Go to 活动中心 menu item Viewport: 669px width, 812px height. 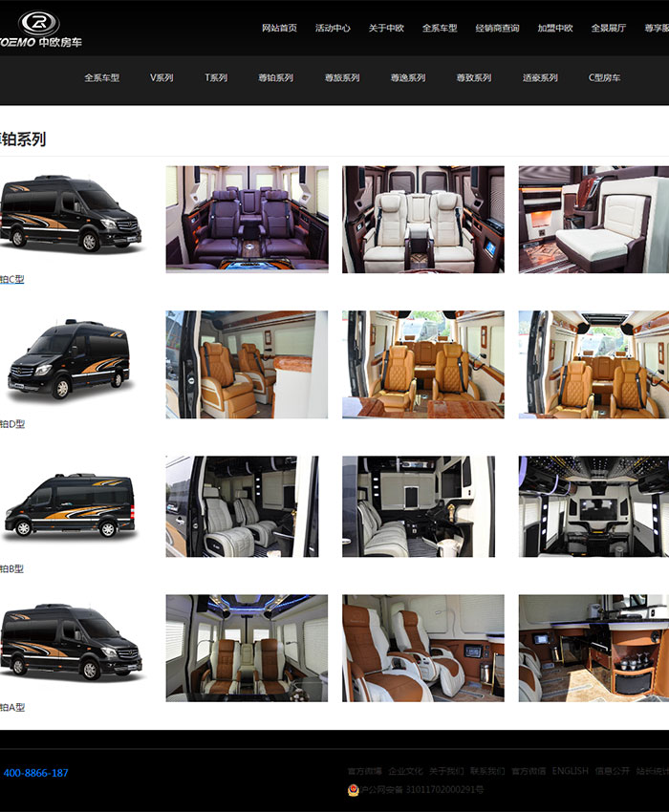333,29
